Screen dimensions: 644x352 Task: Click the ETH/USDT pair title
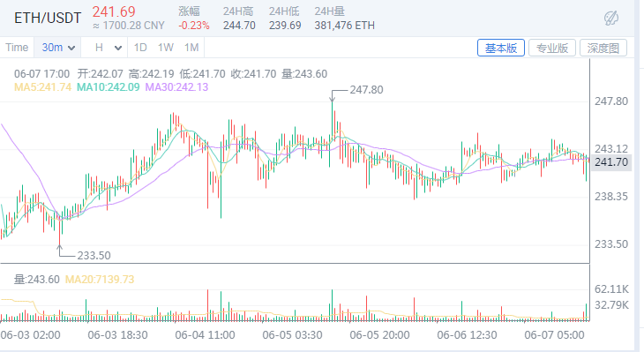point(48,19)
